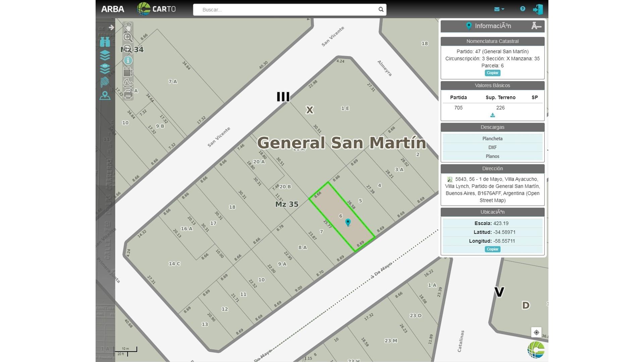Open the mail envelope dropdown
Screen dimensions: 644x362
coord(499,9)
